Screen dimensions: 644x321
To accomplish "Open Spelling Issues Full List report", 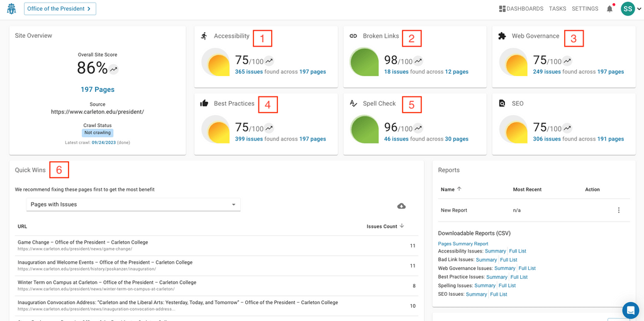I will pyautogui.click(x=508, y=286).
